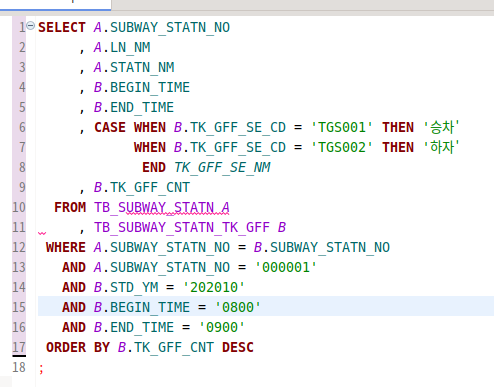This screenshot has height=387, width=494.
Task: Click the 'TGS002' string literal
Action: pos(342,147)
